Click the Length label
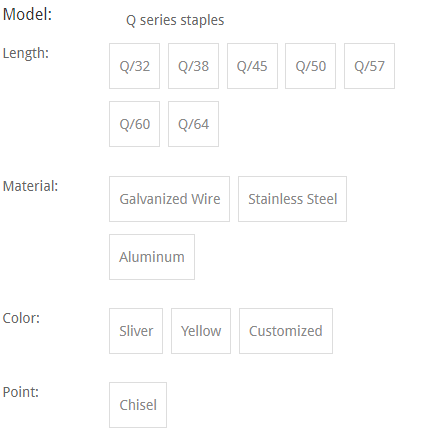 pos(26,53)
